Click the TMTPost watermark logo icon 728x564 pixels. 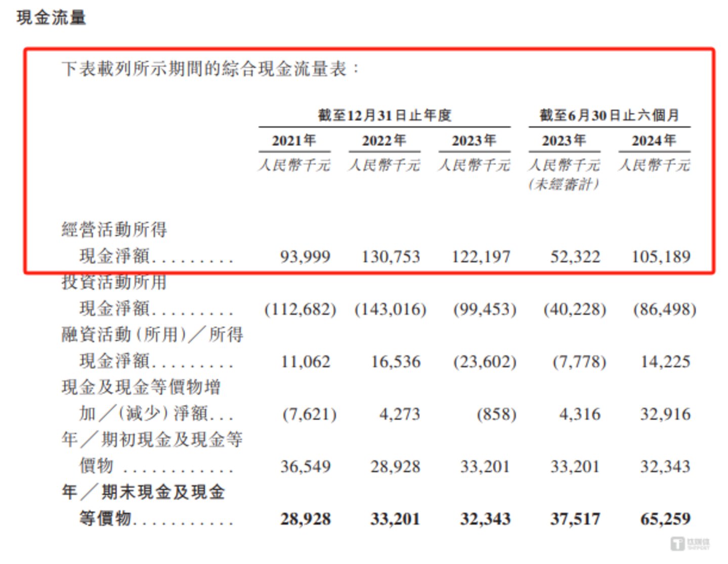click(678, 544)
